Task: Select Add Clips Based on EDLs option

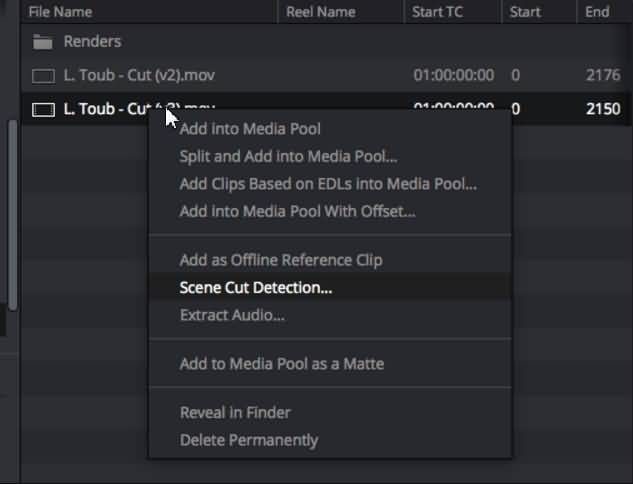Action: point(327,183)
